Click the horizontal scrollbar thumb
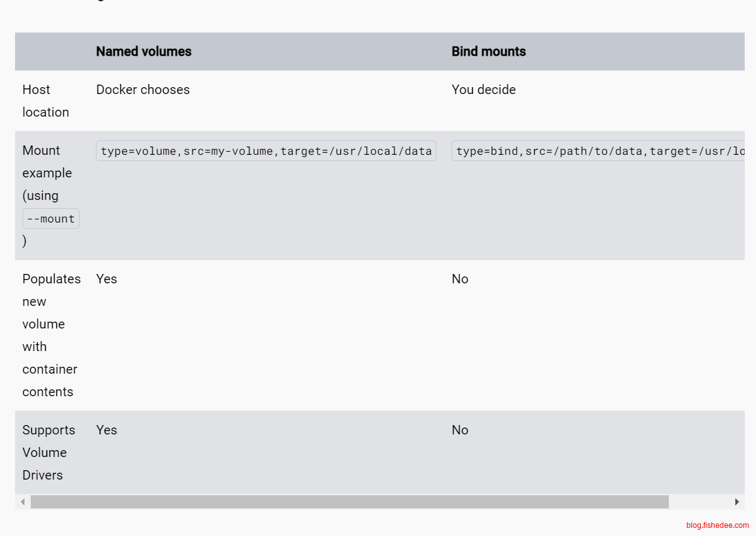 pyautogui.click(x=349, y=502)
